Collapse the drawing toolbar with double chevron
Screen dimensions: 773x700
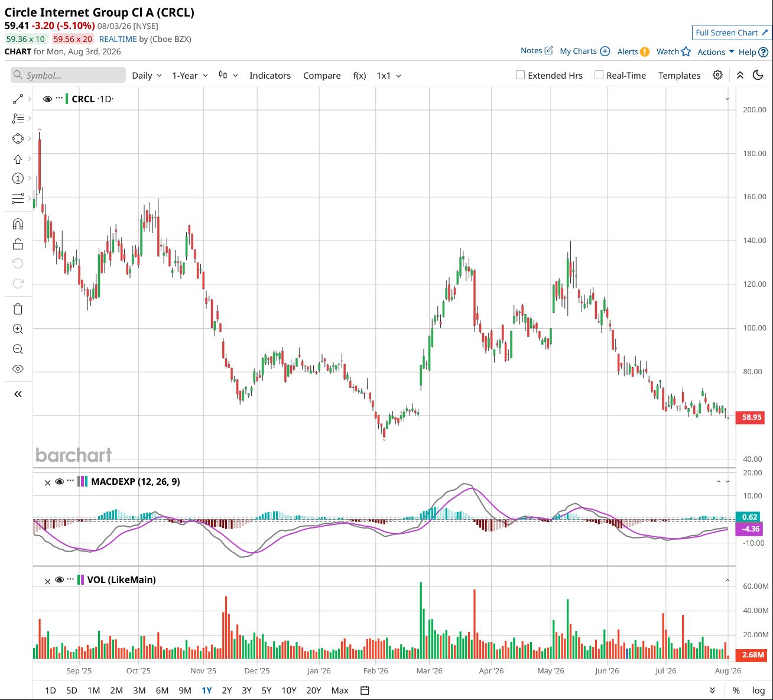[18, 394]
